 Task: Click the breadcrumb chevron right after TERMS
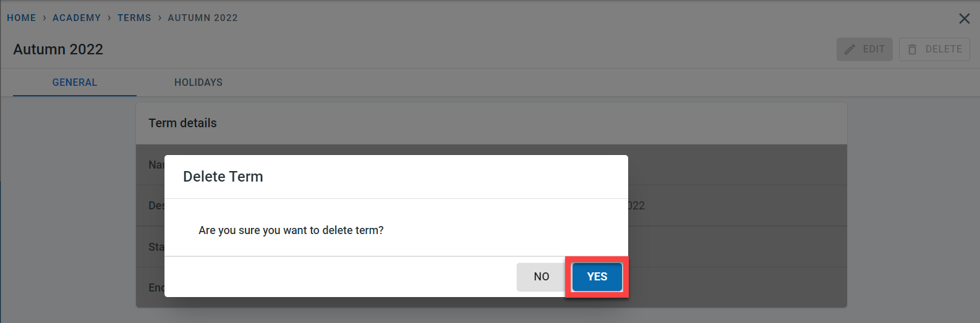pyautogui.click(x=160, y=18)
